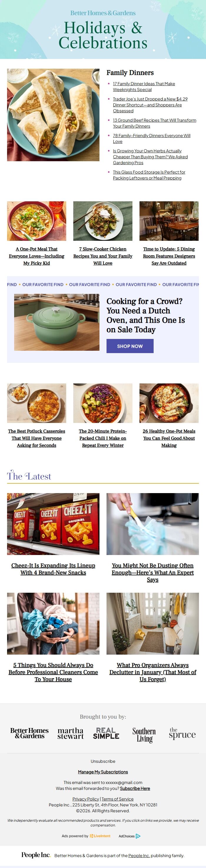
Task: Click the dining room photo thumbnail
Action: pos(169,221)
